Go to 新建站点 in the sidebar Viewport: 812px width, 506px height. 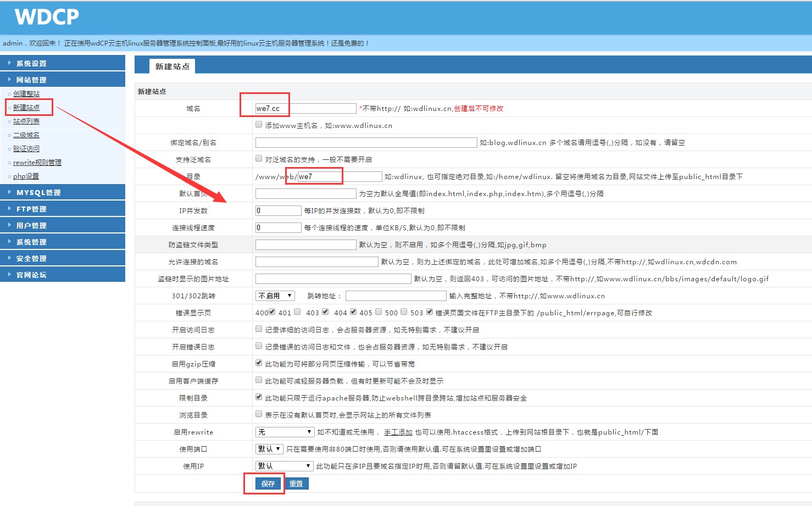pyautogui.click(x=26, y=108)
